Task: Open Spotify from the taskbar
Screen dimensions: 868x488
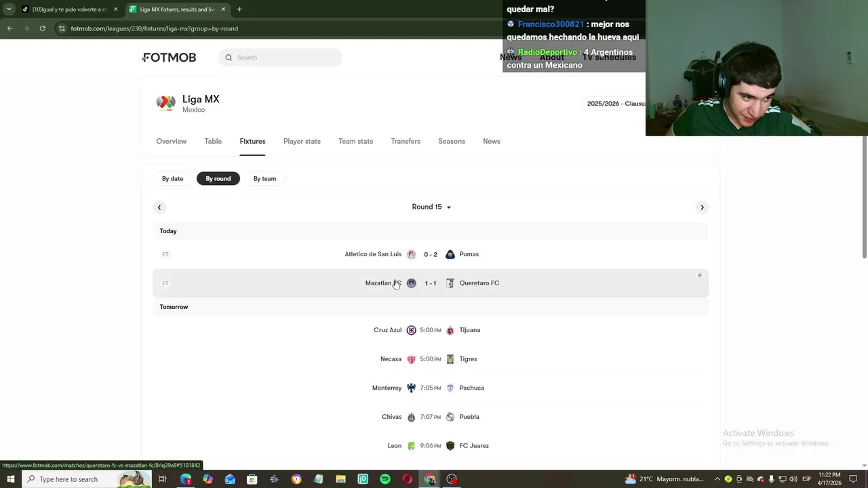Action: 385,479
